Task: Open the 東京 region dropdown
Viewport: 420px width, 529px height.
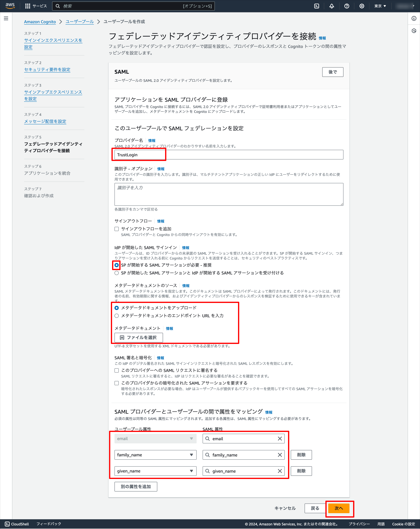Action: pyautogui.click(x=380, y=6)
